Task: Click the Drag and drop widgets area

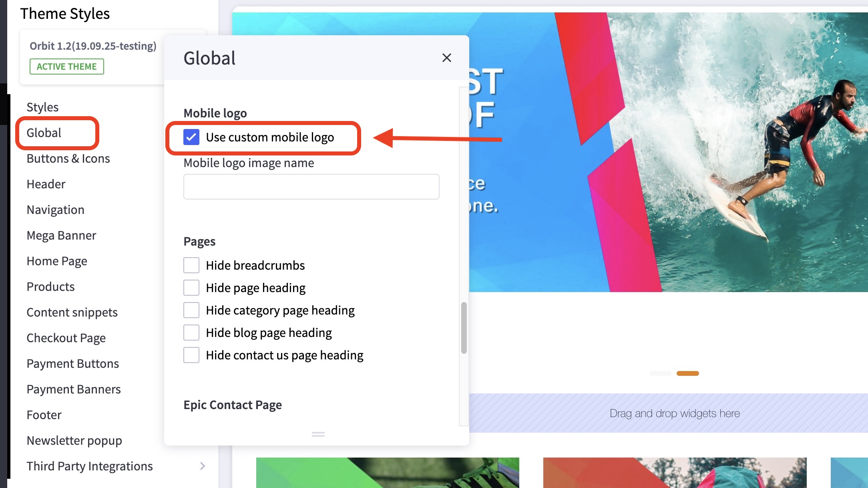Action: point(674,413)
